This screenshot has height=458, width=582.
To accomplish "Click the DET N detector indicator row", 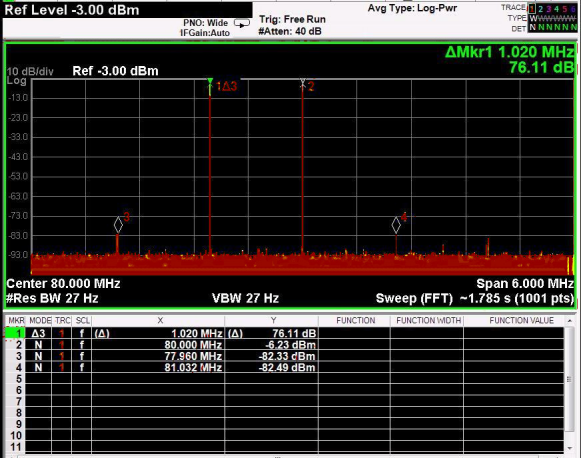I will click(x=553, y=28).
